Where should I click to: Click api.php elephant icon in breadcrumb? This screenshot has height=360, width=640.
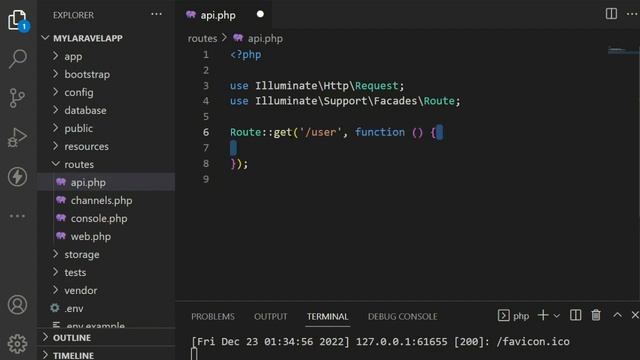coord(238,38)
